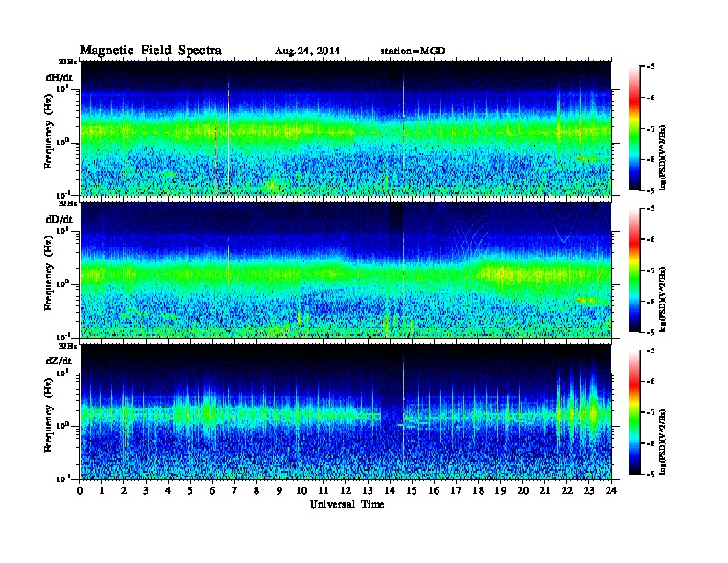Click the color bar beside dH/dt panel
This screenshot has width=728, height=563.
(634, 129)
